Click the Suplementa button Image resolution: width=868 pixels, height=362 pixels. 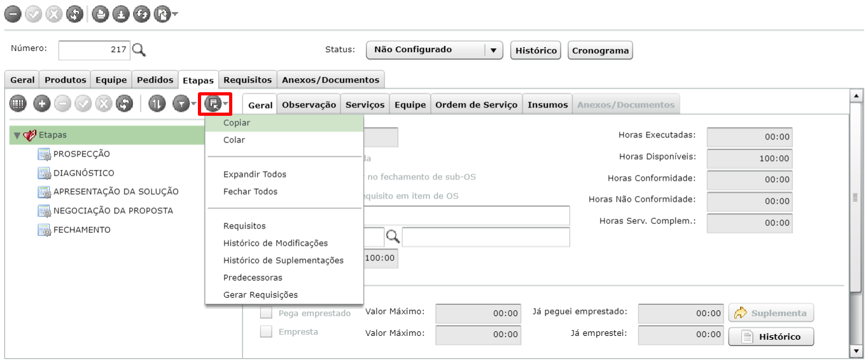click(x=771, y=313)
